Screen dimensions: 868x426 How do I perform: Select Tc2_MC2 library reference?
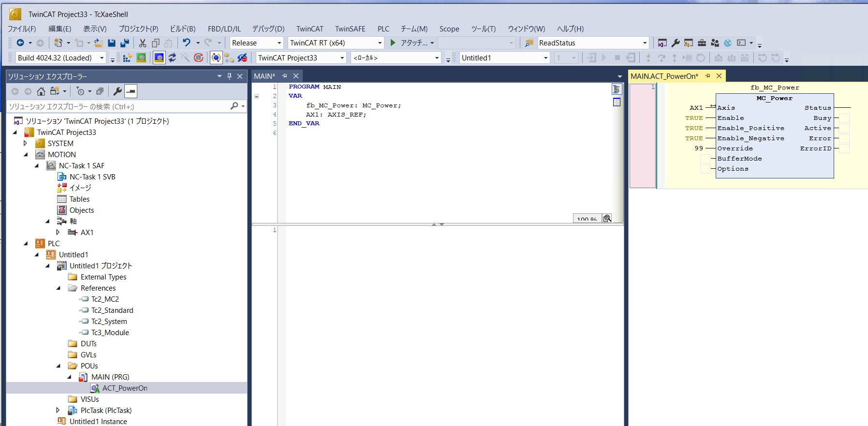pyautogui.click(x=105, y=299)
